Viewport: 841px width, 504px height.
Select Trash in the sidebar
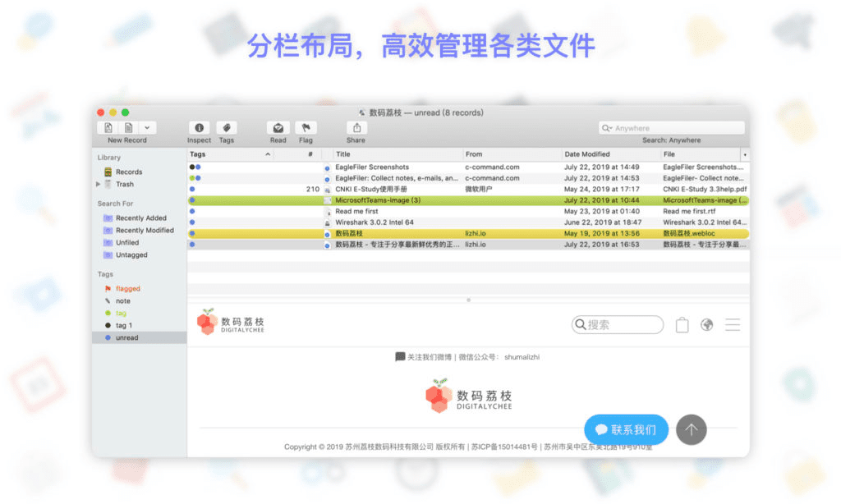click(125, 184)
